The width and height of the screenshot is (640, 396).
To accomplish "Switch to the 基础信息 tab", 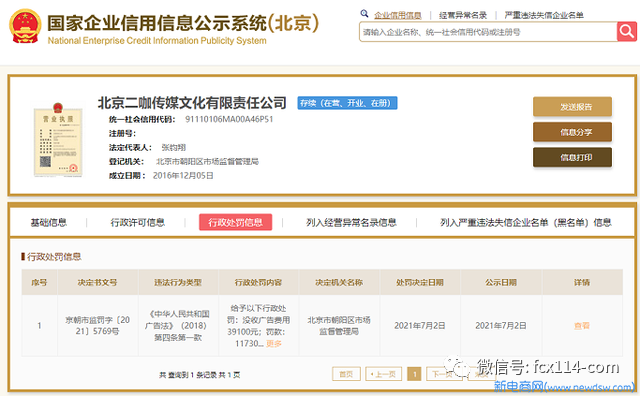I will [49, 222].
